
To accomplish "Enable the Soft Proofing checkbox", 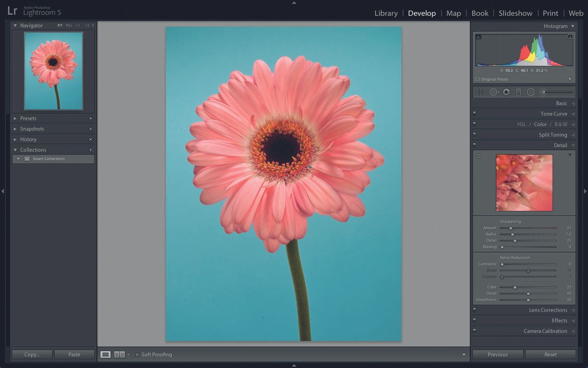I will coord(137,354).
